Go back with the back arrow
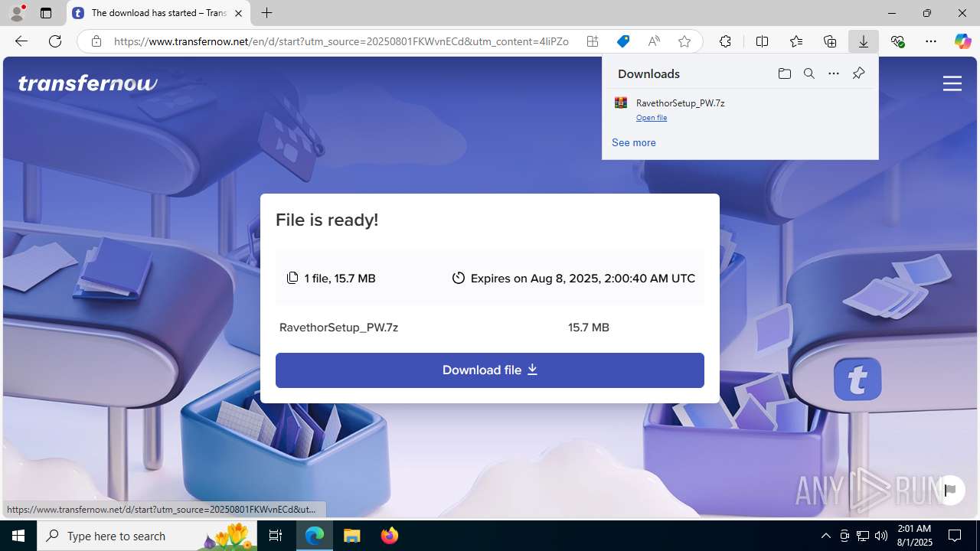 pyautogui.click(x=21, y=41)
